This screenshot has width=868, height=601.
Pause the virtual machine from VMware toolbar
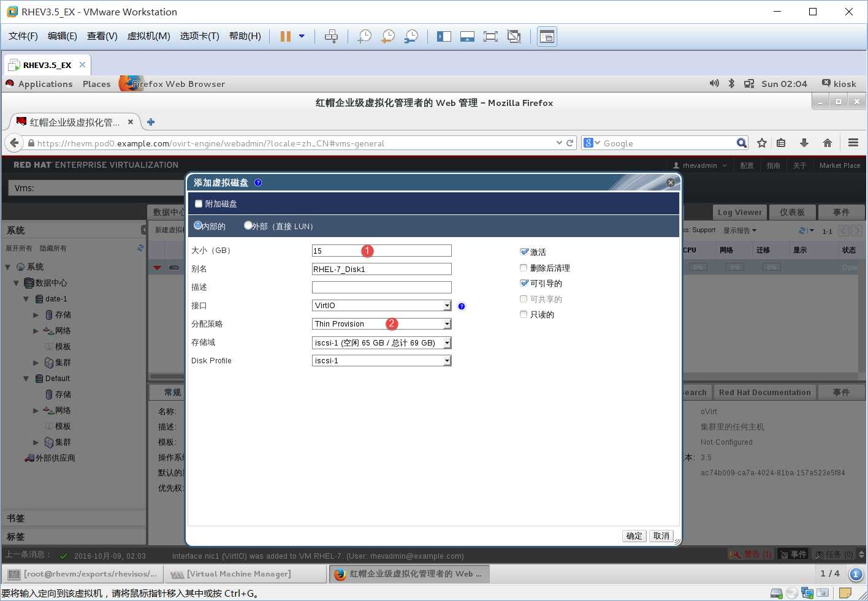point(285,36)
